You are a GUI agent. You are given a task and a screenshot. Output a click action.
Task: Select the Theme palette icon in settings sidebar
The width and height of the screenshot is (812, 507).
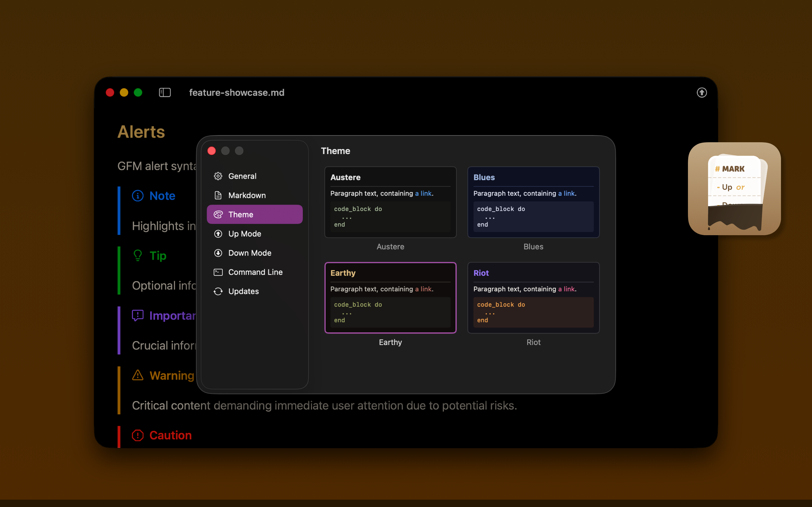[x=218, y=214]
